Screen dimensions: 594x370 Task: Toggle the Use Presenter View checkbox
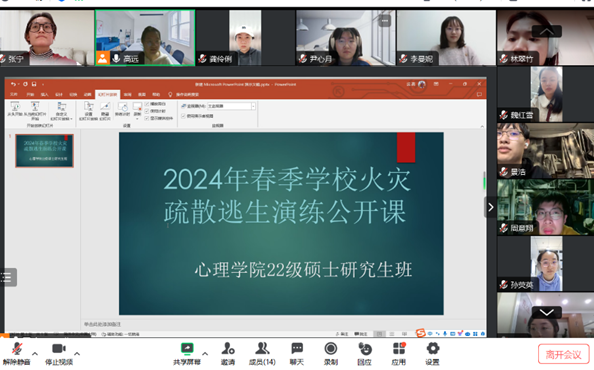[184, 116]
